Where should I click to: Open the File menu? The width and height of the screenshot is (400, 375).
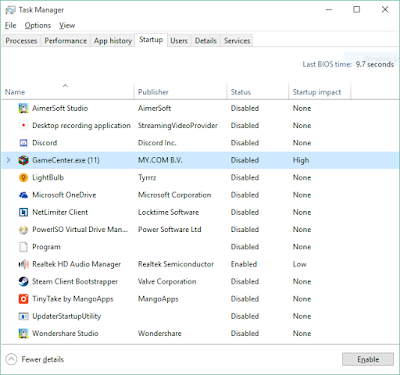point(10,25)
